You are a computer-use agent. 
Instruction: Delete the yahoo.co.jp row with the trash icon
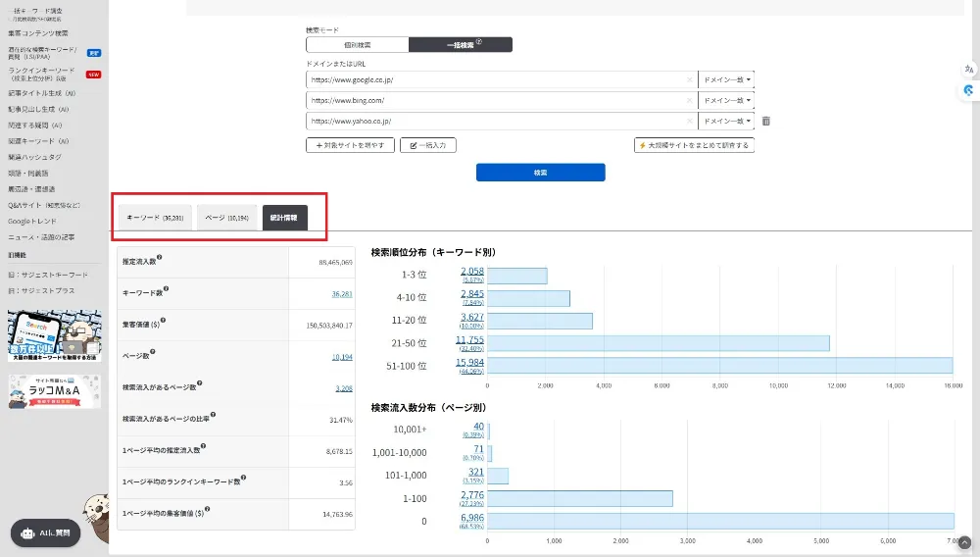point(765,122)
